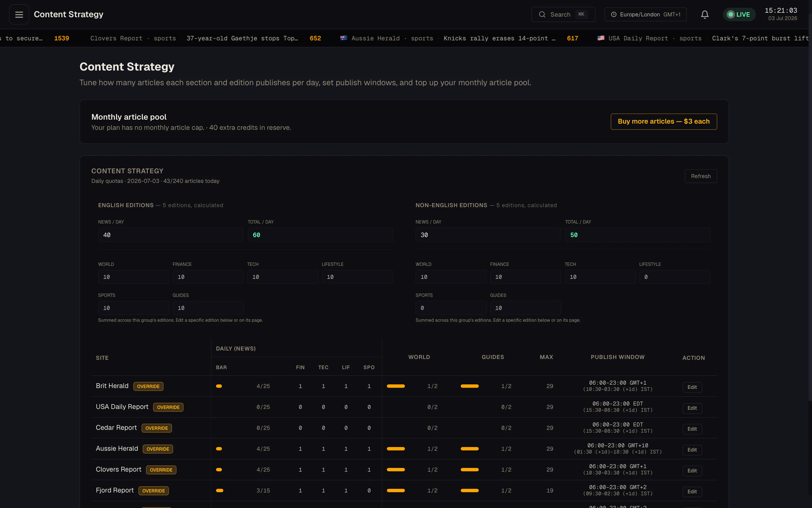This screenshot has width=812, height=508.
Task: Click Non-English Guides quota field
Action: click(526, 308)
